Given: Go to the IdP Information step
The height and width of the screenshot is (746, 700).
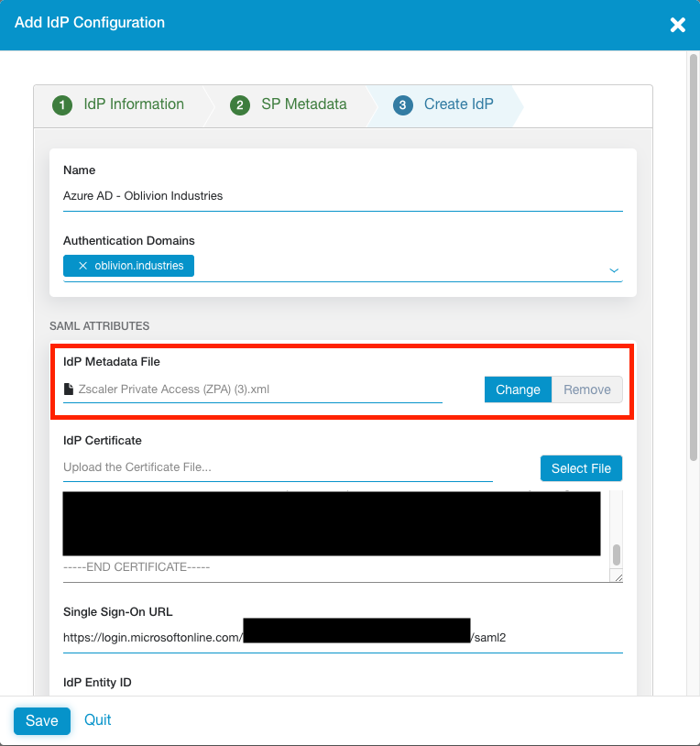Looking at the screenshot, I should [x=119, y=104].
